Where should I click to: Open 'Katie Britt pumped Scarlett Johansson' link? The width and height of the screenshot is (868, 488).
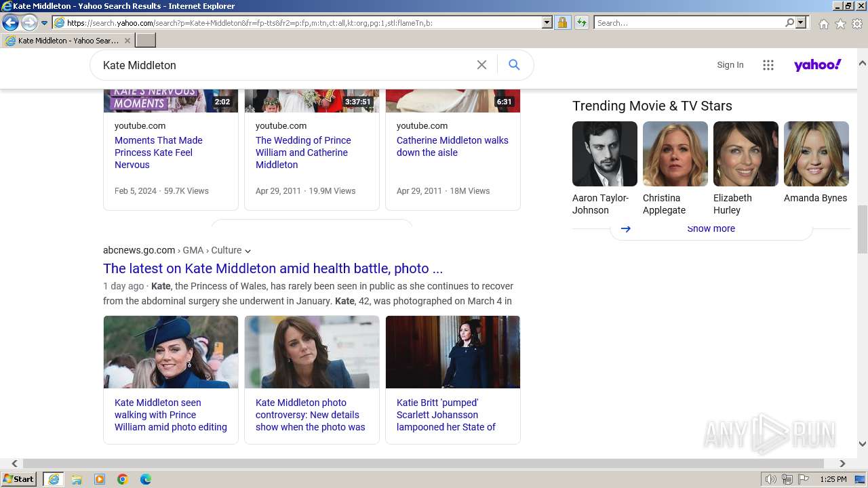(446, 415)
